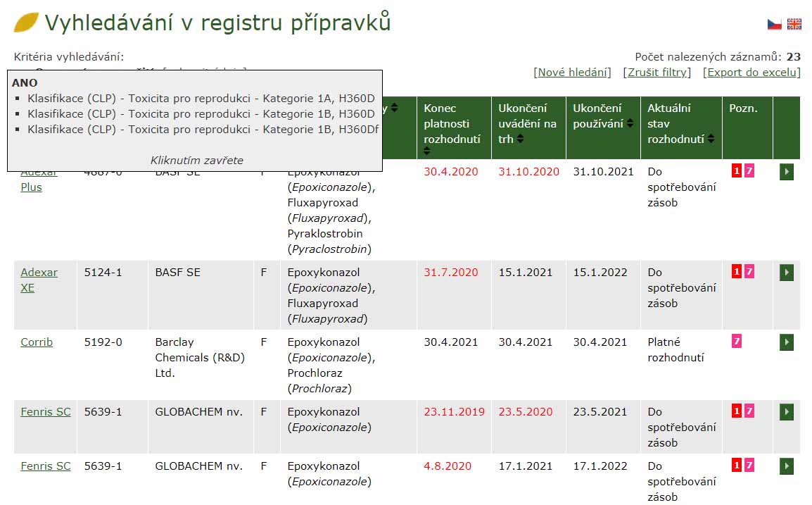Switch language using the Czech flag
Image resolution: width=812 pixels, height=505 pixels.
[x=774, y=25]
